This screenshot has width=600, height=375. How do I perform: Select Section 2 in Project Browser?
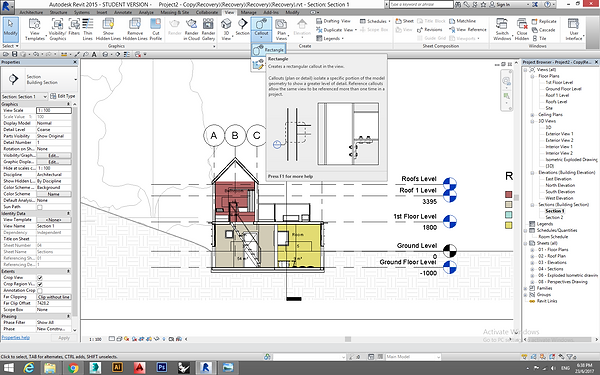(x=554, y=218)
